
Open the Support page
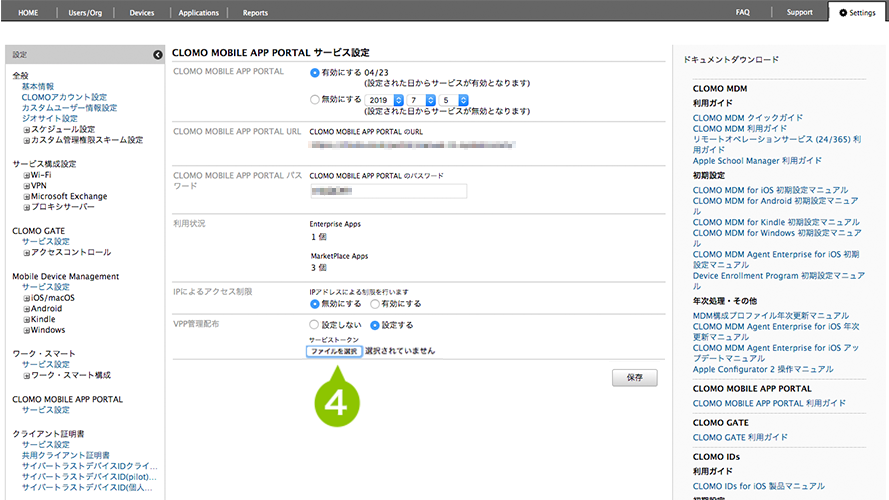click(799, 12)
